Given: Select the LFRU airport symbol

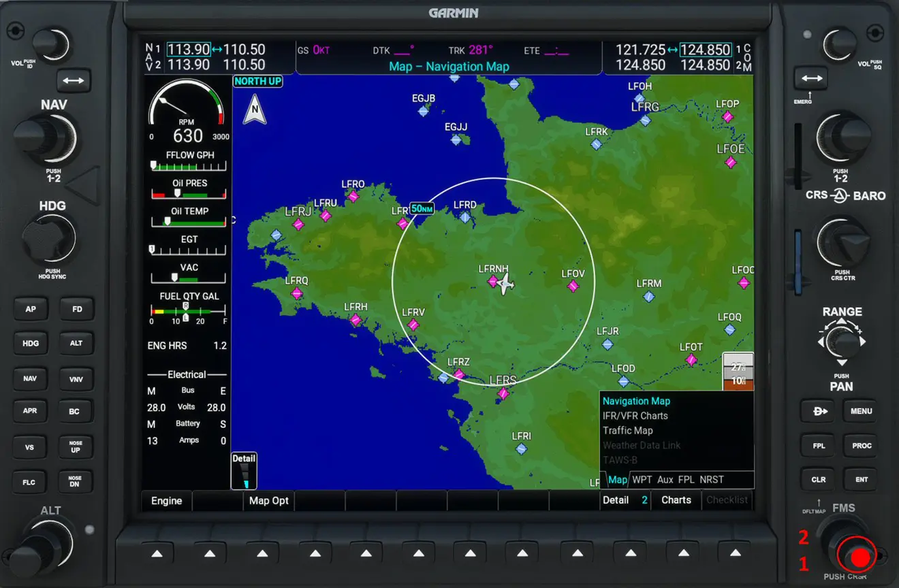Looking at the screenshot, I should [326, 216].
